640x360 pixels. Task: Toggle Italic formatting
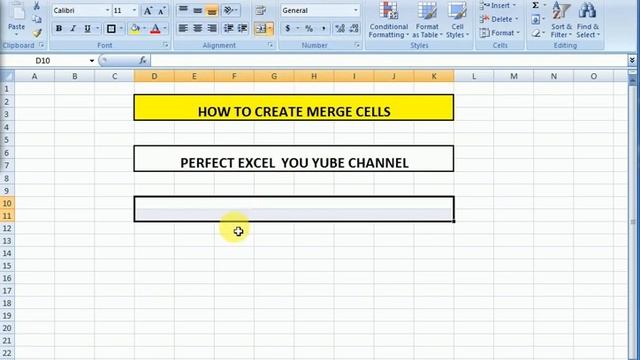(x=73, y=29)
